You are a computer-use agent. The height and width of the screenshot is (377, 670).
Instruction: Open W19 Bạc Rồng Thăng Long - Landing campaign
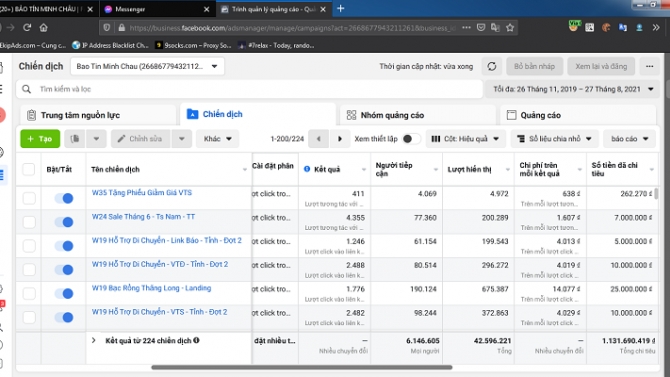(x=151, y=288)
